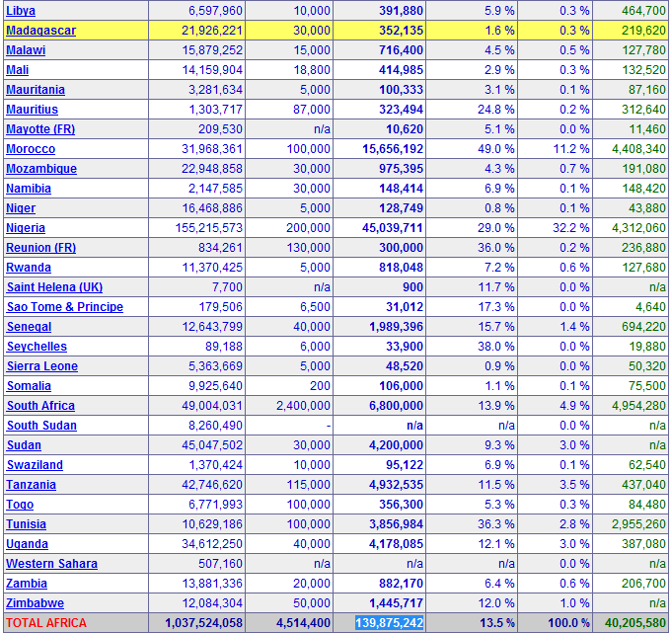Follow the Somalia link
The image size is (672, 633).
(x=30, y=385)
